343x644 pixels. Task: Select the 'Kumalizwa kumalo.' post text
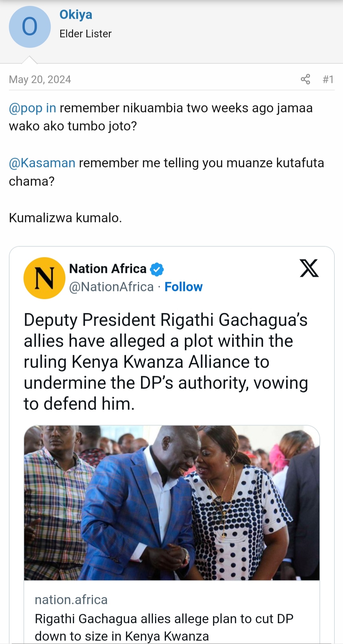(x=65, y=218)
